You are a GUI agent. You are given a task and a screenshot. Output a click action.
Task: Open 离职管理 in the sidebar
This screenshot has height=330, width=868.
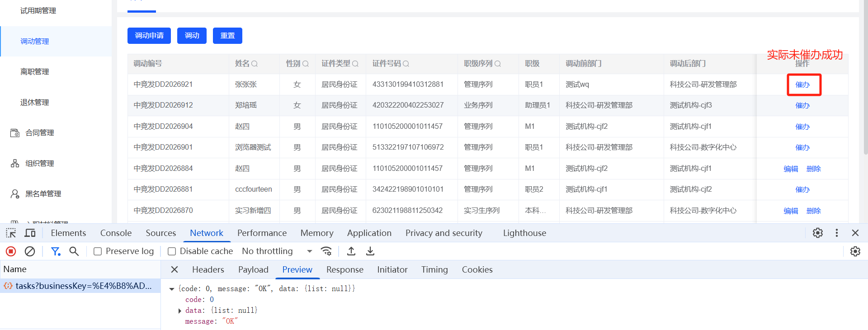pos(34,71)
